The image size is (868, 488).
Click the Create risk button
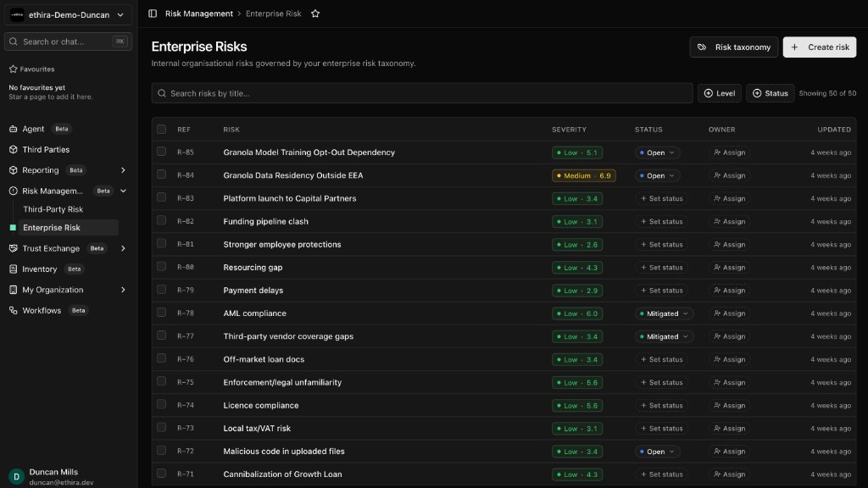point(820,47)
